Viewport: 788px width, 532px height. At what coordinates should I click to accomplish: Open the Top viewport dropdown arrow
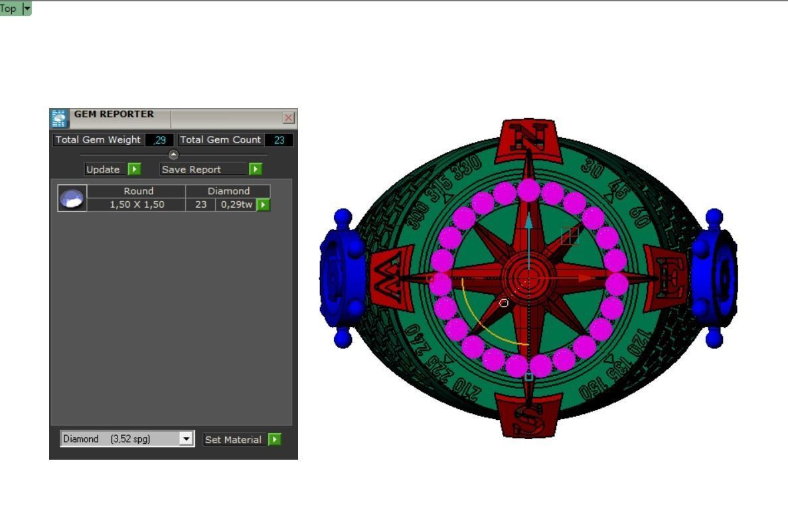(27, 9)
